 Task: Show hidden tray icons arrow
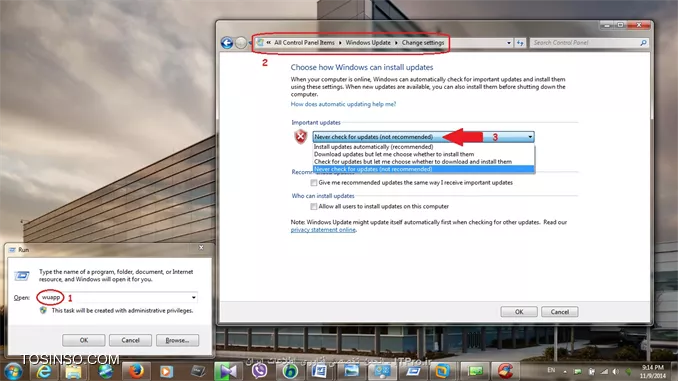[x=565, y=371]
